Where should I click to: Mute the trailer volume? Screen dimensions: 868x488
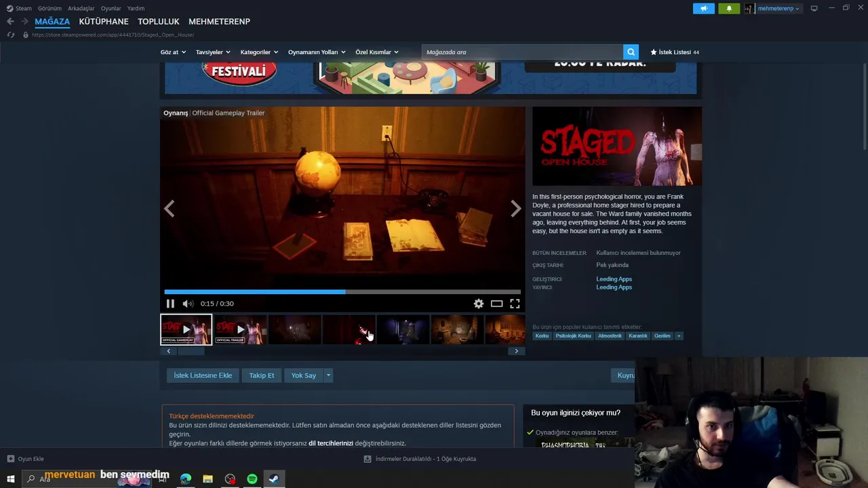[x=188, y=304]
